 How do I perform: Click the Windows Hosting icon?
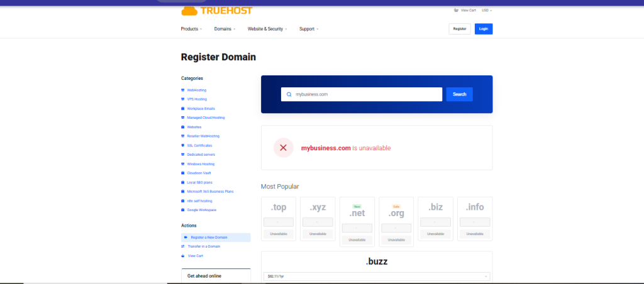tap(183, 164)
